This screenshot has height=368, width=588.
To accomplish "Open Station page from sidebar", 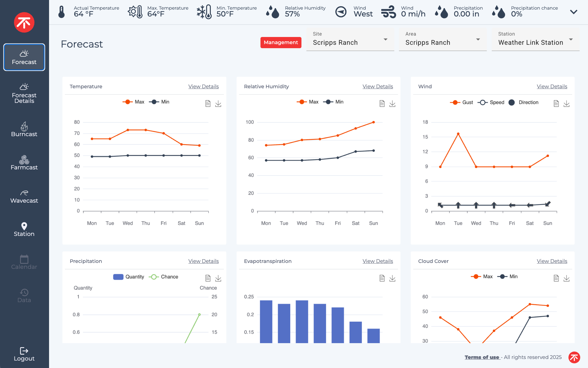I will pos(24,229).
